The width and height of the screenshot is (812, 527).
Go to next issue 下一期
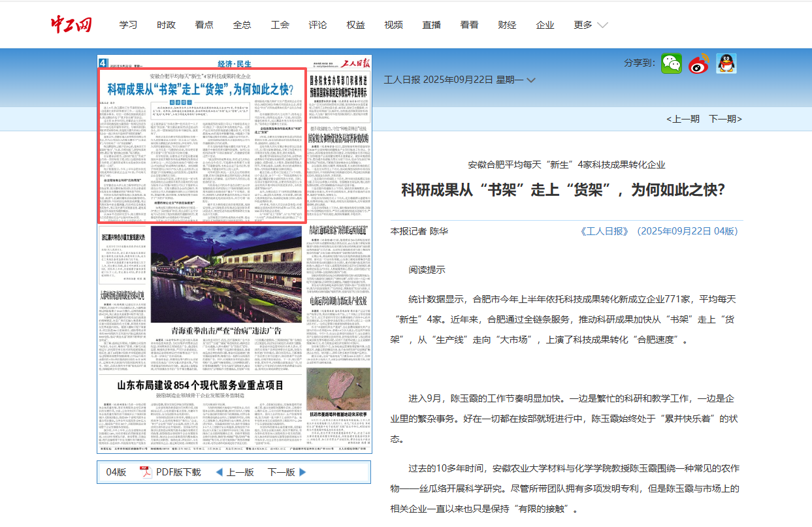tap(725, 118)
